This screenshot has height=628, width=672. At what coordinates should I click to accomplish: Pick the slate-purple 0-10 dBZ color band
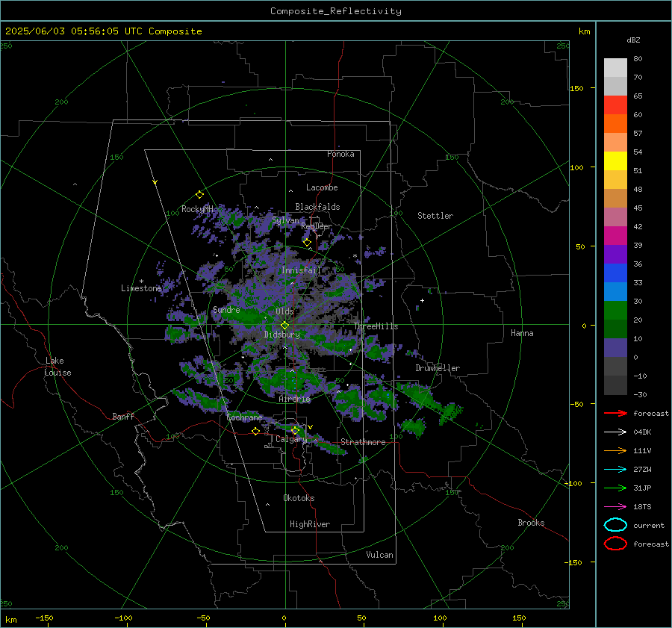pos(615,348)
